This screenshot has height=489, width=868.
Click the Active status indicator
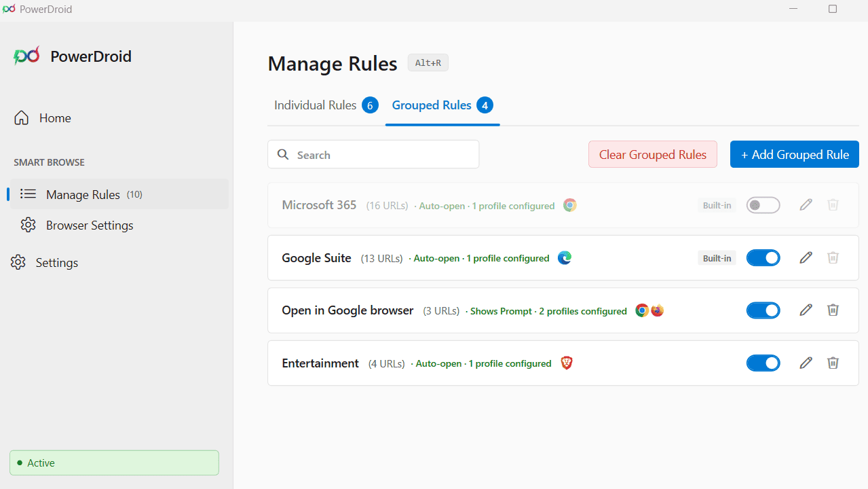tap(114, 463)
